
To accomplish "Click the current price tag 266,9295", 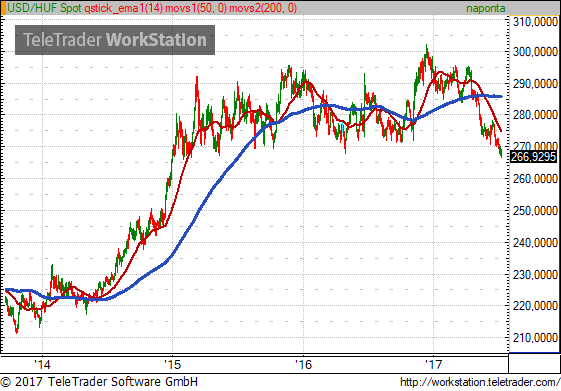I will pos(533,157).
